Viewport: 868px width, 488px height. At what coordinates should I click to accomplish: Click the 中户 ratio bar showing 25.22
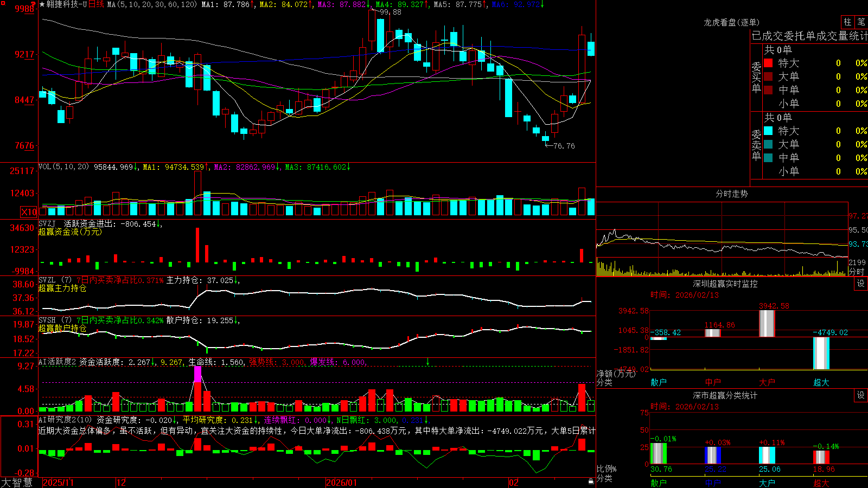713,455
